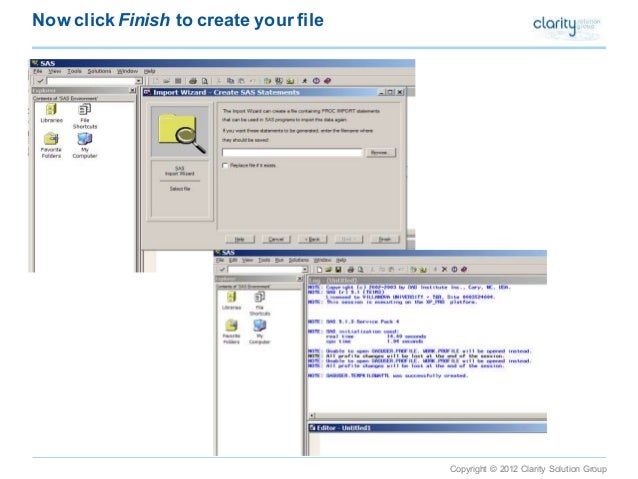The height and width of the screenshot is (479, 638).
Task: Open File menu in SAS window behind Import Wizard
Action: pos(38,71)
